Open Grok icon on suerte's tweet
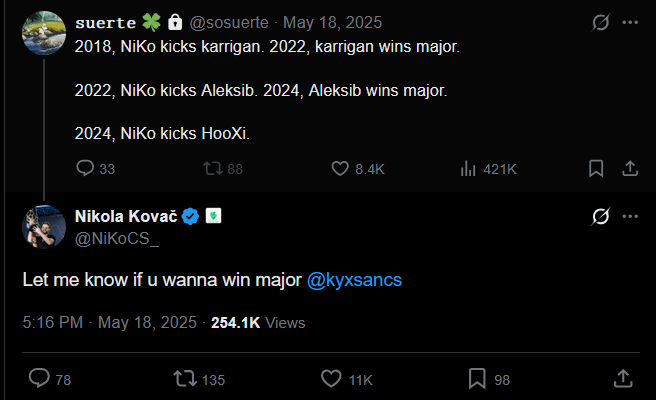 pos(601,23)
